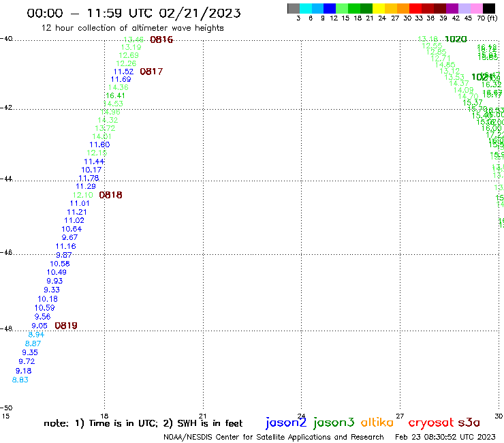Click wave height value 10.18
The width and height of the screenshot is (504, 443).
click(x=48, y=299)
